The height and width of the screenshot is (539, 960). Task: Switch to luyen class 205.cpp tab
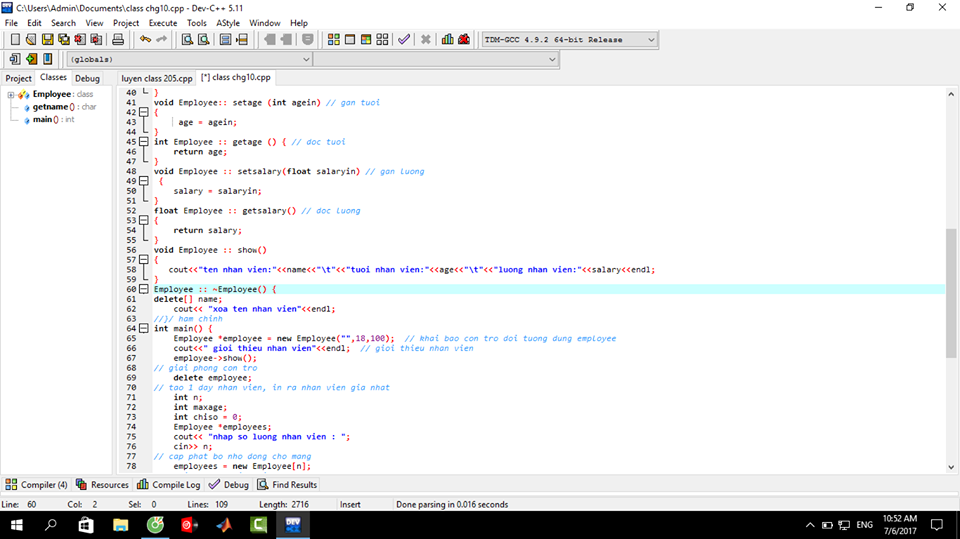point(156,77)
